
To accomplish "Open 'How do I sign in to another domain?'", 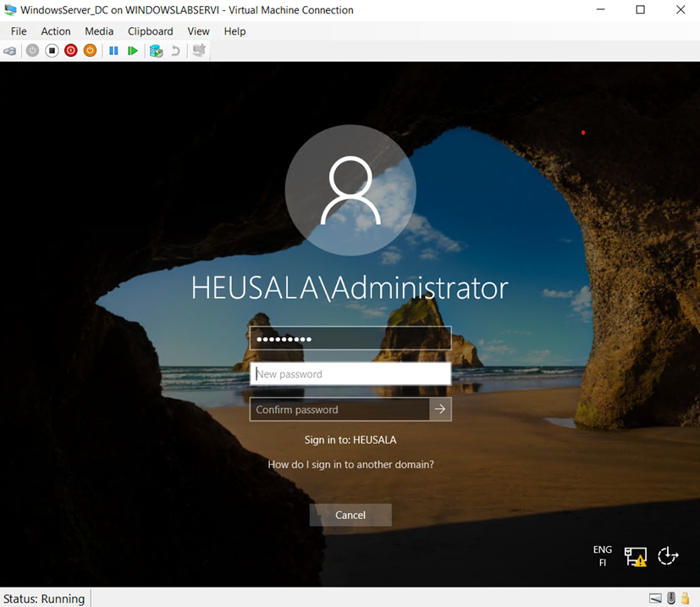I will click(350, 464).
